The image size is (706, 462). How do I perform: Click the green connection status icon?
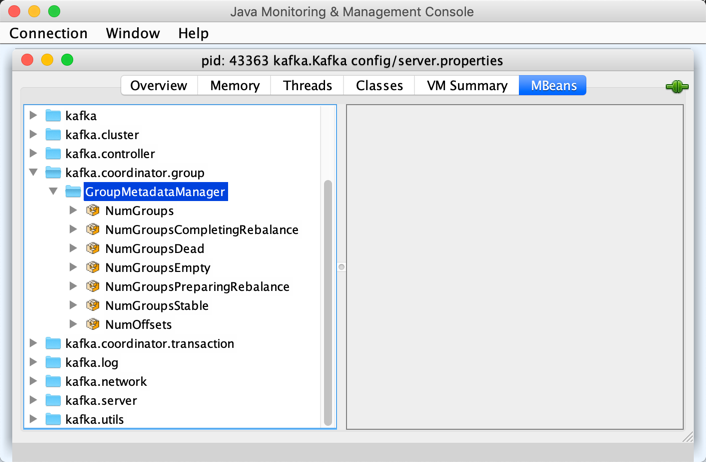tap(677, 87)
